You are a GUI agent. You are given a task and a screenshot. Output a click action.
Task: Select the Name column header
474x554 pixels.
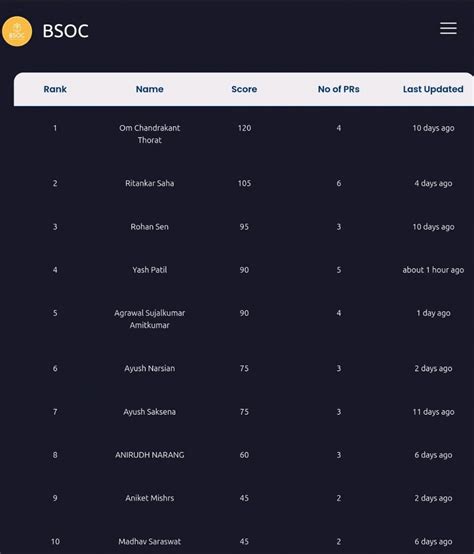click(x=149, y=89)
